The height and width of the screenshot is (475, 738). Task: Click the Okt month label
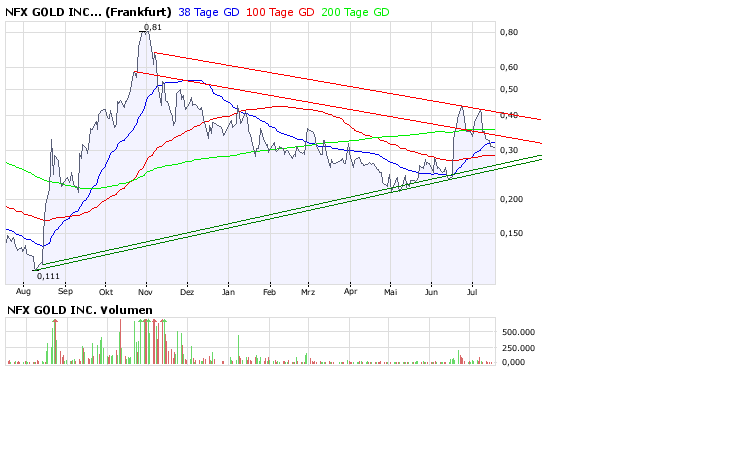(106, 292)
